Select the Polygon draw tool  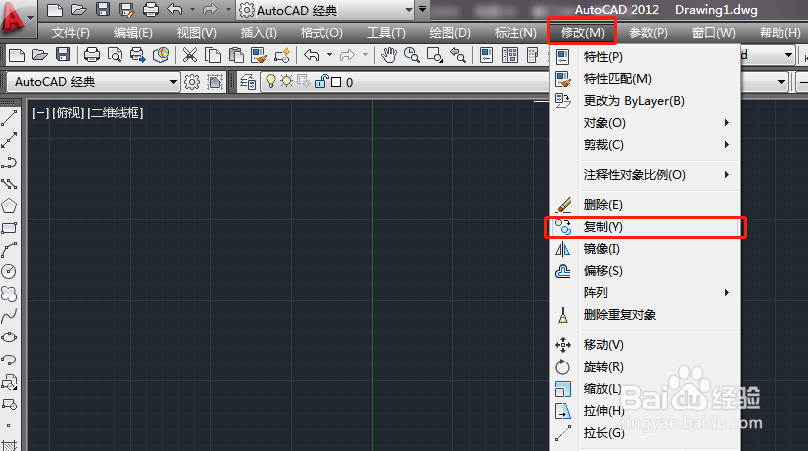pos(9,206)
